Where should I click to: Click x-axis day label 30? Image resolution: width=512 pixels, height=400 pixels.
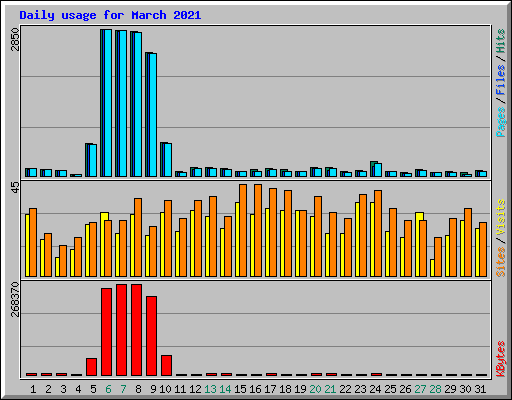pos(465,389)
